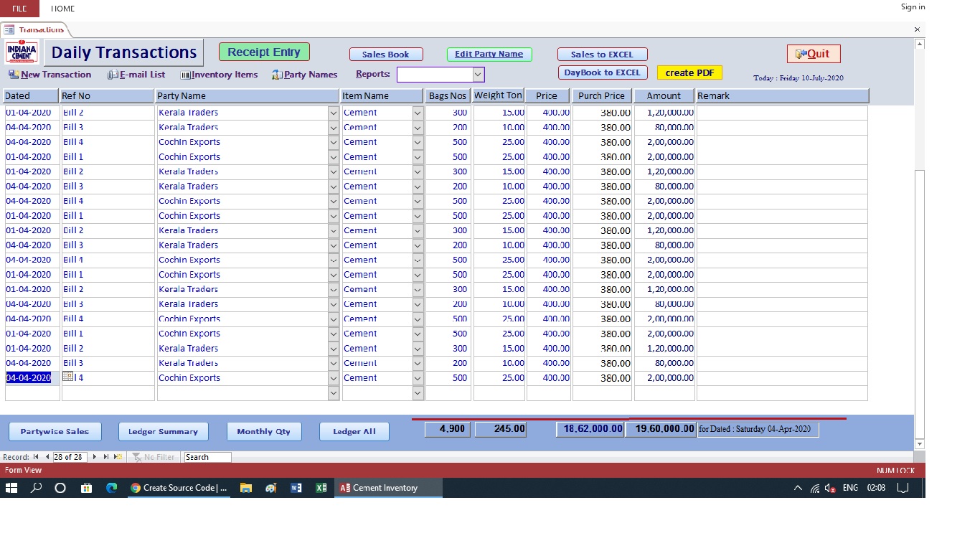Open Word from the taskbar
This screenshot has width=980, height=551.
pos(296,488)
